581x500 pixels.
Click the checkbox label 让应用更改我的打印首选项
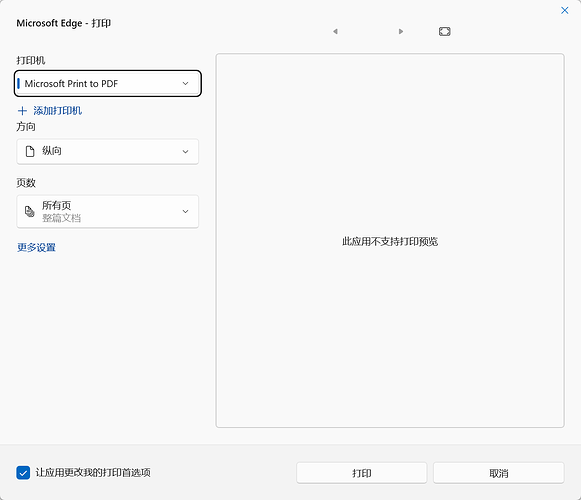pyautogui.click(x=93, y=473)
